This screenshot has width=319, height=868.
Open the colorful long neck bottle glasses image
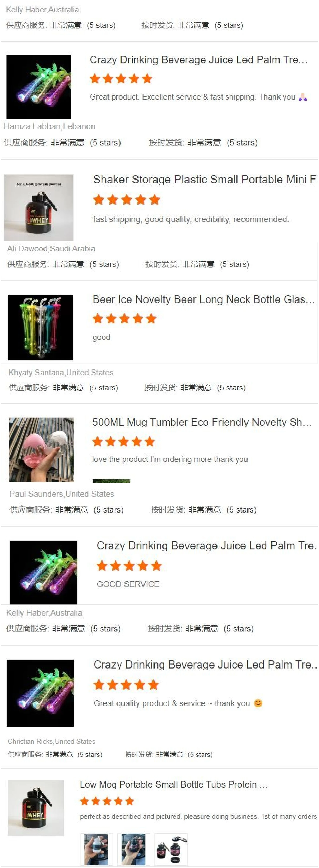[40, 327]
